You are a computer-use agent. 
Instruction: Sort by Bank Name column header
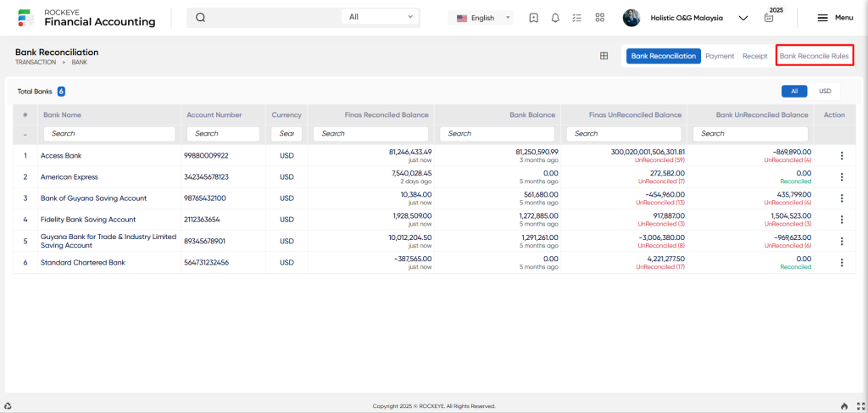click(62, 114)
